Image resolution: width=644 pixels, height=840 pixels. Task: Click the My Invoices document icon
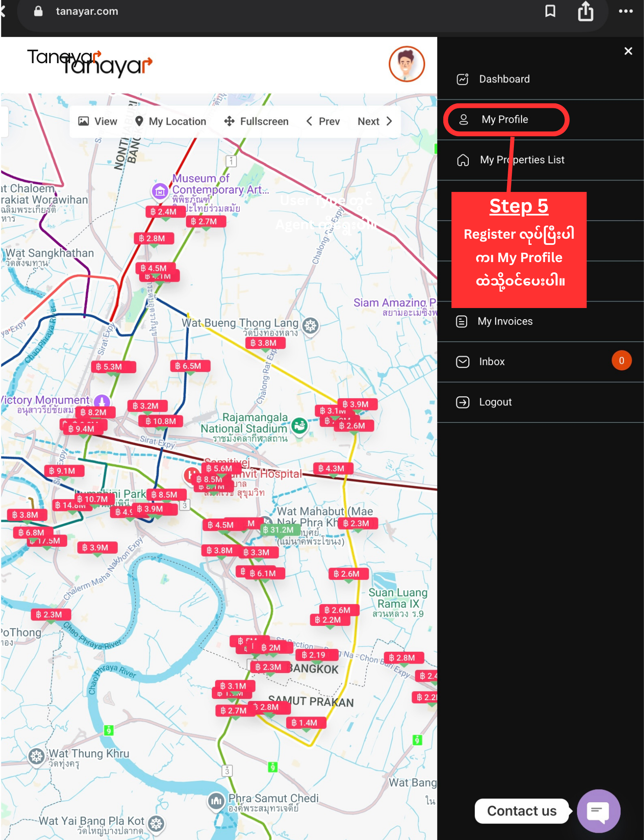point(462,322)
